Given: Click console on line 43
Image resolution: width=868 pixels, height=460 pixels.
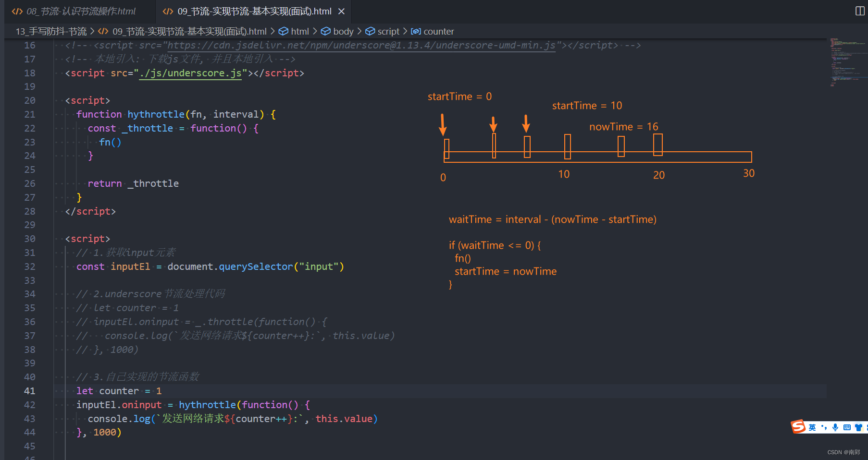Looking at the screenshot, I should click(x=108, y=419).
